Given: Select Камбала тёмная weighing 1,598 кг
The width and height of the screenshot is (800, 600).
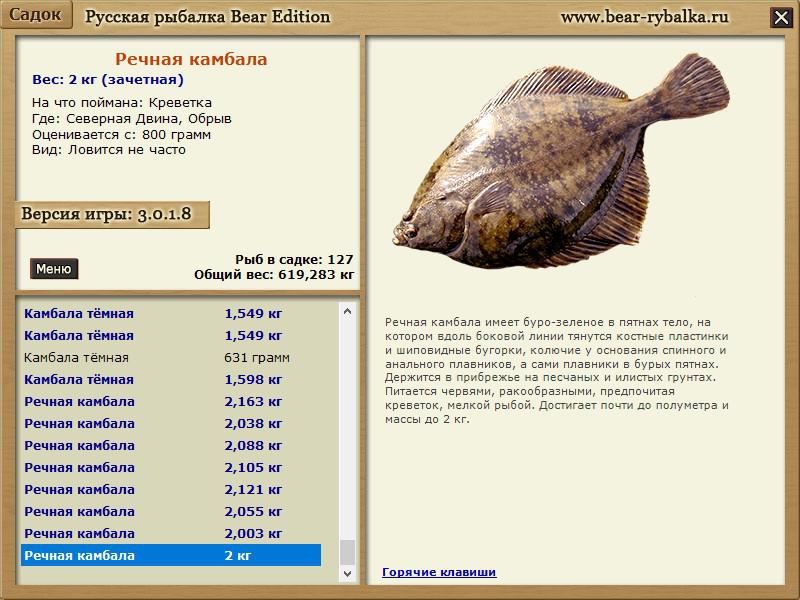Looking at the screenshot, I should click(170, 379).
